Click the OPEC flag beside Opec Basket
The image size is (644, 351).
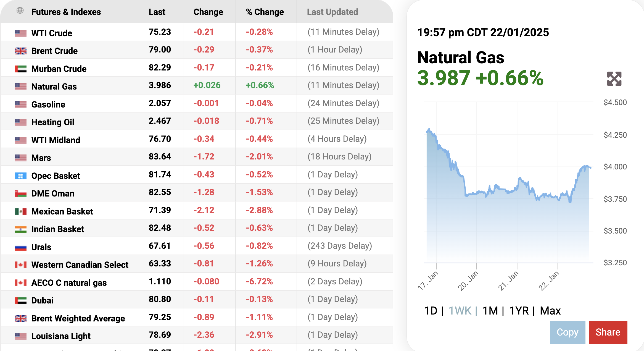[x=20, y=176]
